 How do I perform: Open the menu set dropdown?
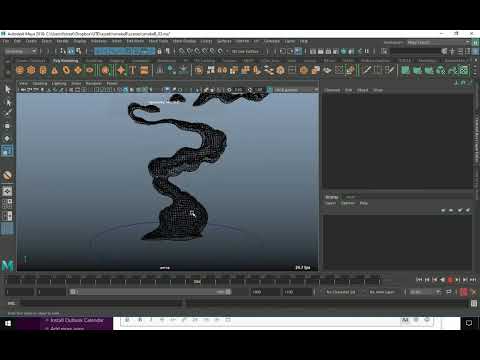tap(21, 51)
